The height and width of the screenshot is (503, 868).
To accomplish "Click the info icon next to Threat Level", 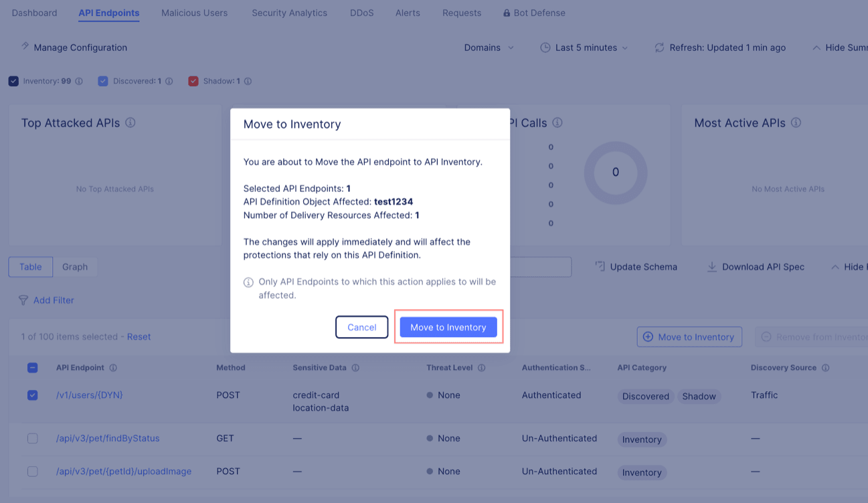I will [x=481, y=368].
